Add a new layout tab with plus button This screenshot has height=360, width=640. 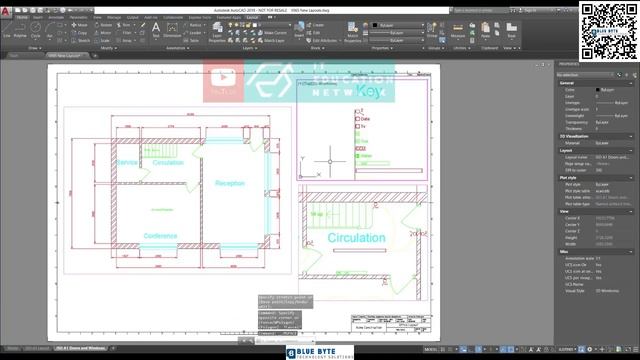click(x=113, y=349)
